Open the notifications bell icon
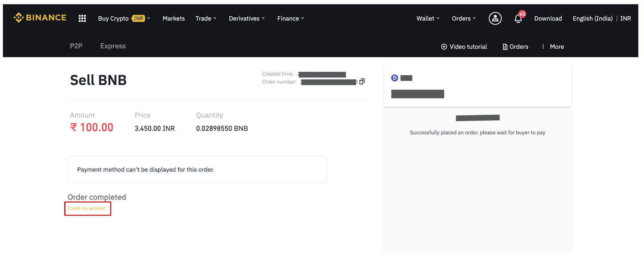Image resolution: width=644 pixels, height=253 pixels. (518, 19)
